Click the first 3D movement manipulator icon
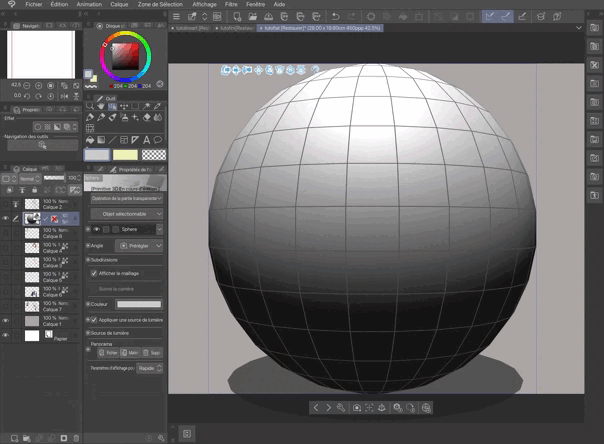604x444 pixels. point(226,70)
